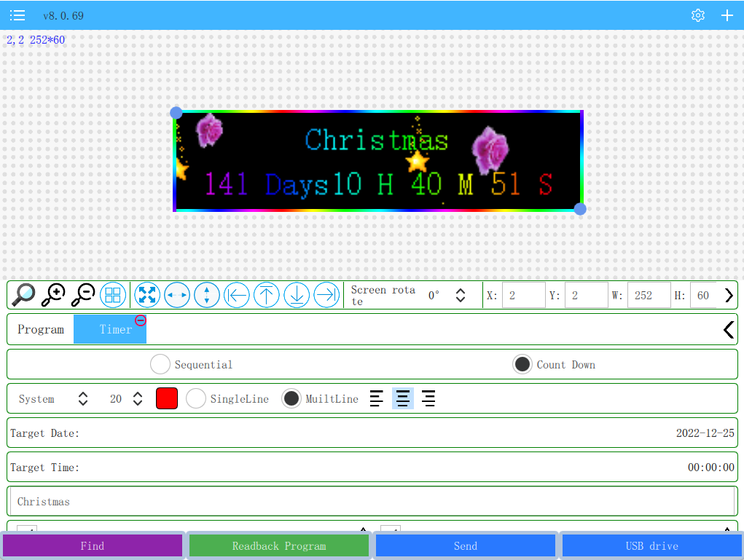Click the plus icon to add new item
The height and width of the screenshot is (560, 744).
pyautogui.click(x=727, y=15)
